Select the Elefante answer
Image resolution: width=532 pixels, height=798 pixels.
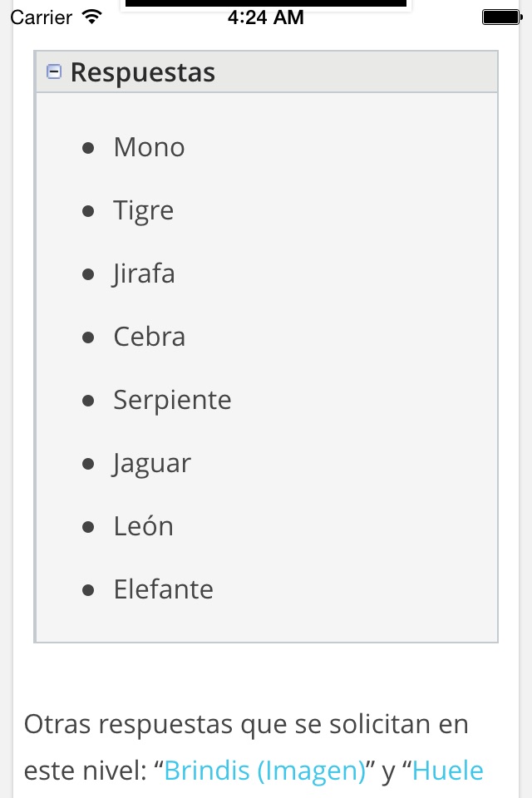[163, 589]
